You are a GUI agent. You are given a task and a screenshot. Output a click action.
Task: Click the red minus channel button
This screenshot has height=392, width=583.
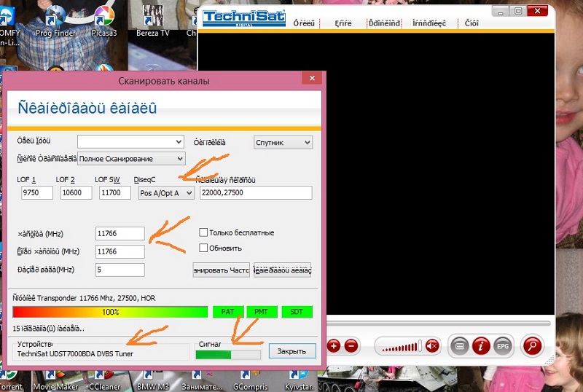coord(351,345)
